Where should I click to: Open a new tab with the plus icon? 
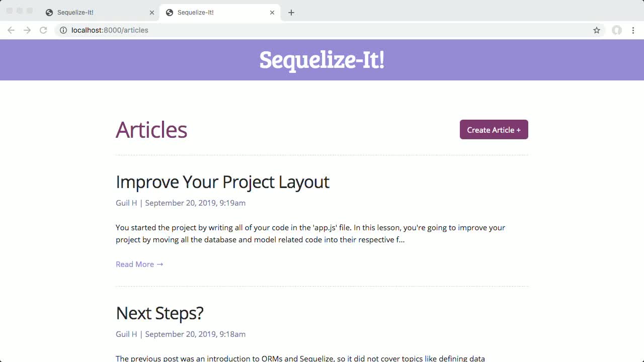[x=291, y=12]
